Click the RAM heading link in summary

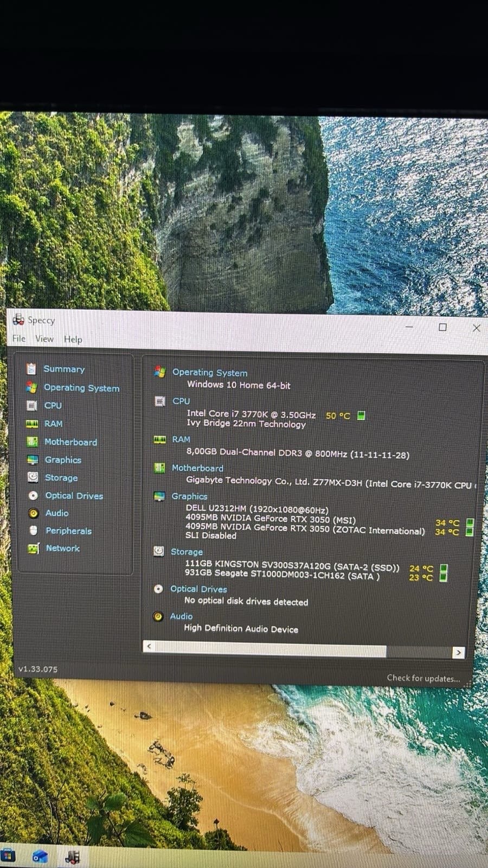click(181, 439)
